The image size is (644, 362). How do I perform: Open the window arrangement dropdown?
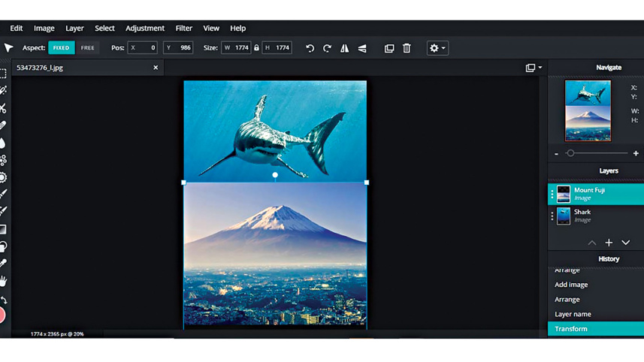(x=534, y=68)
